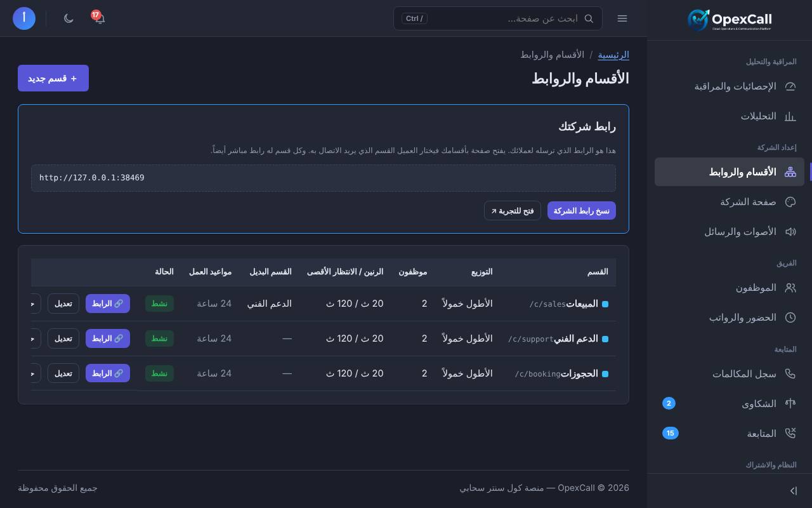Follow the الرئيسية breadcrumb link
The width and height of the screenshot is (812, 508).
pyautogui.click(x=613, y=55)
